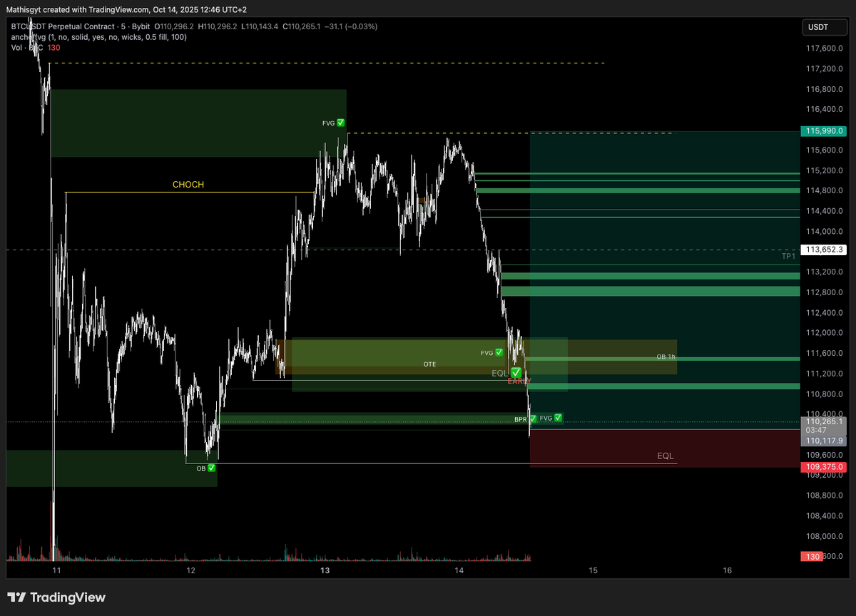Select the yellow CHOCH label
Image resolution: width=856 pixels, height=616 pixels.
coord(188,185)
